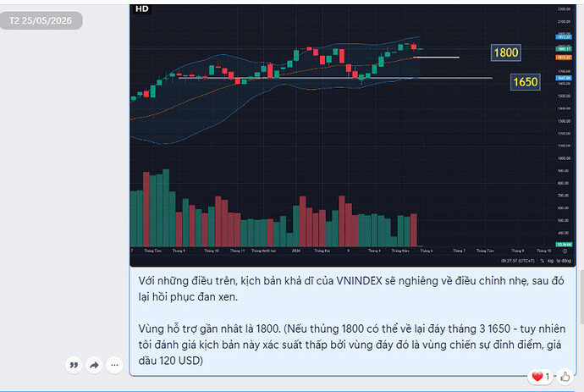Click the 'Tháng 7' time axis label
Viewport: 584px width, 392px height.
coord(459,251)
